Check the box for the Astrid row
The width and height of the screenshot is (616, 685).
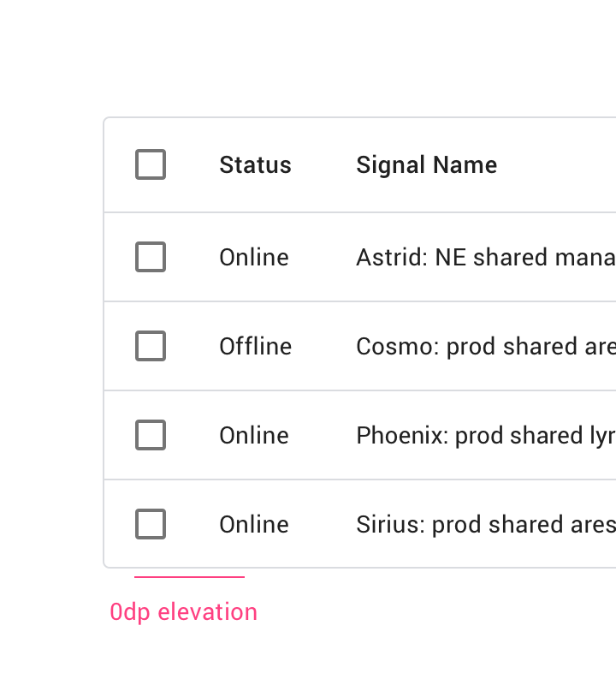(151, 257)
